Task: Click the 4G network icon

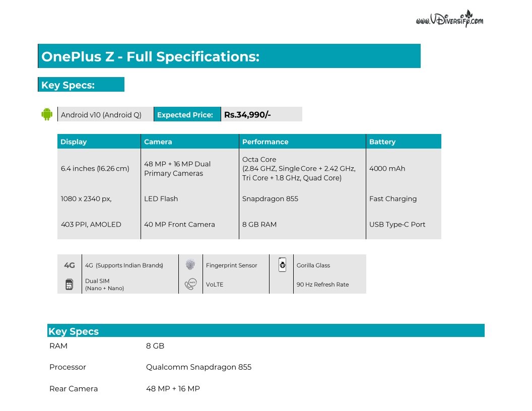Action: click(x=70, y=265)
